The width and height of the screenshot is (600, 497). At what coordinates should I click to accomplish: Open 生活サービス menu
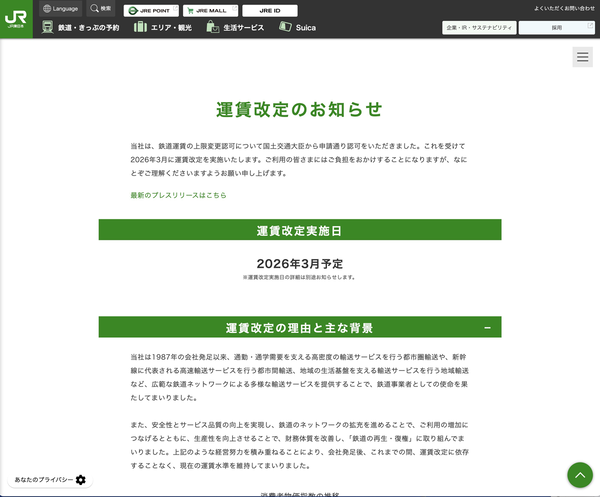click(235, 28)
